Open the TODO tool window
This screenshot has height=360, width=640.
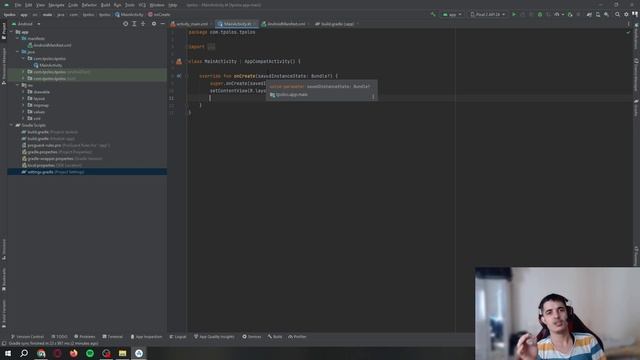point(60,337)
